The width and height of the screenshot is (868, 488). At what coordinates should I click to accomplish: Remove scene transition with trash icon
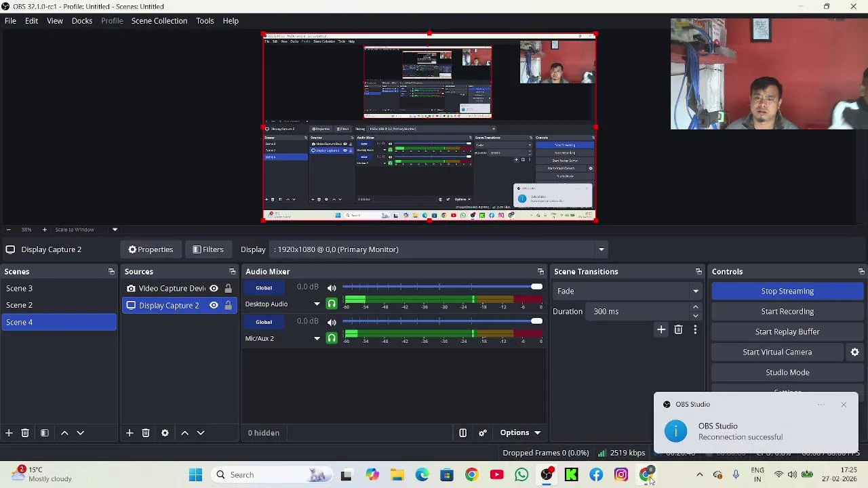(678, 329)
